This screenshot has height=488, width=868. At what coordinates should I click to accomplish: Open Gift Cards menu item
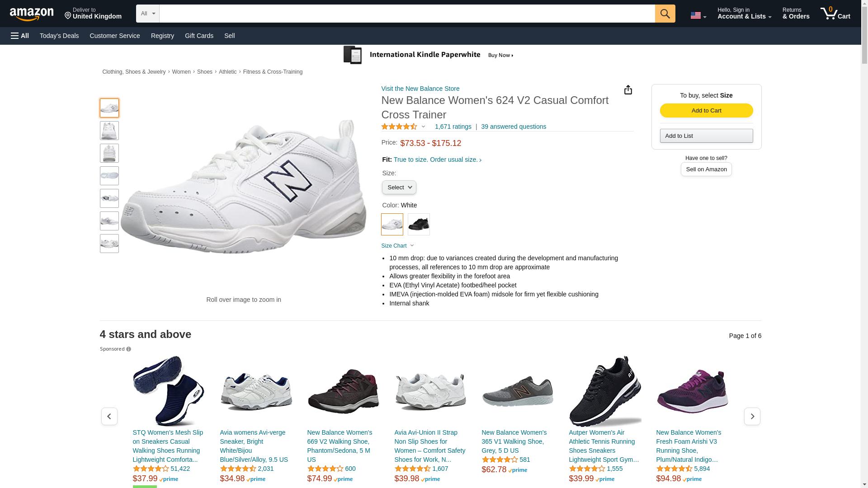point(199,36)
